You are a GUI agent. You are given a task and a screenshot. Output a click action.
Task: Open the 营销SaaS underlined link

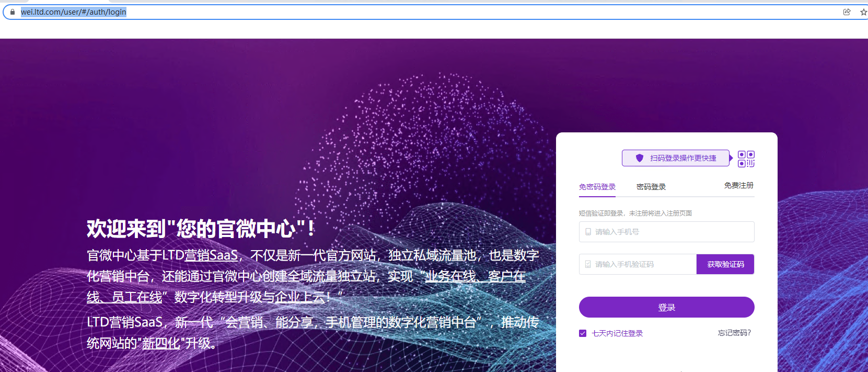point(212,255)
